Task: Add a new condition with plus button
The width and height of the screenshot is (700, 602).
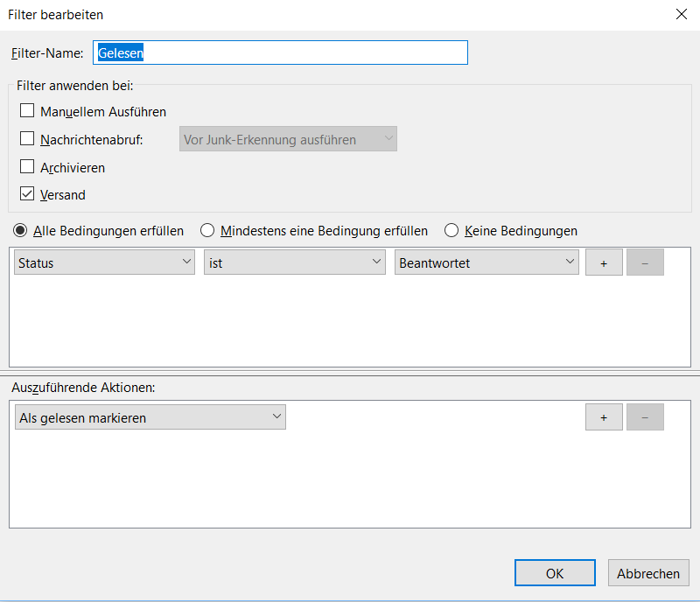Action: click(x=604, y=262)
